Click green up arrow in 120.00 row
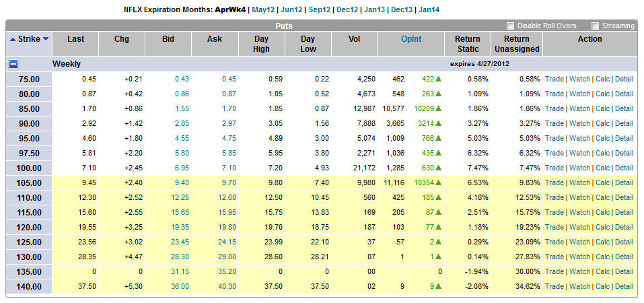This screenshot has height=303, width=644. click(x=439, y=227)
